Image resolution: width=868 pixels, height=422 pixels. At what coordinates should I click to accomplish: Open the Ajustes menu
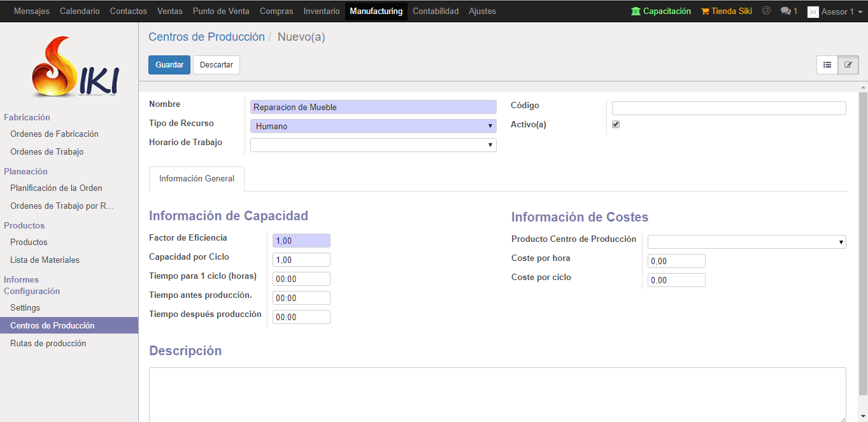[482, 11]
